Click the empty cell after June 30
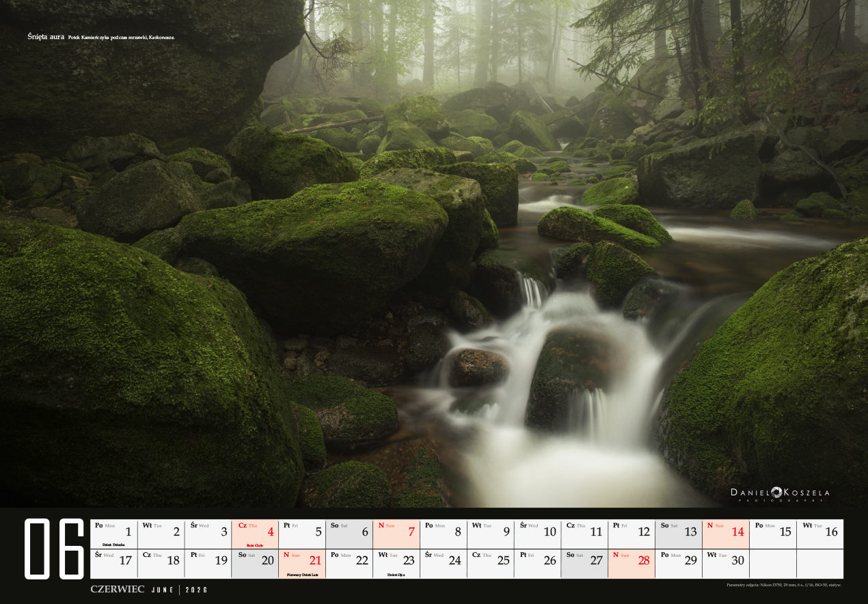Viewport: 868px width, 604px height. [773, 564]
